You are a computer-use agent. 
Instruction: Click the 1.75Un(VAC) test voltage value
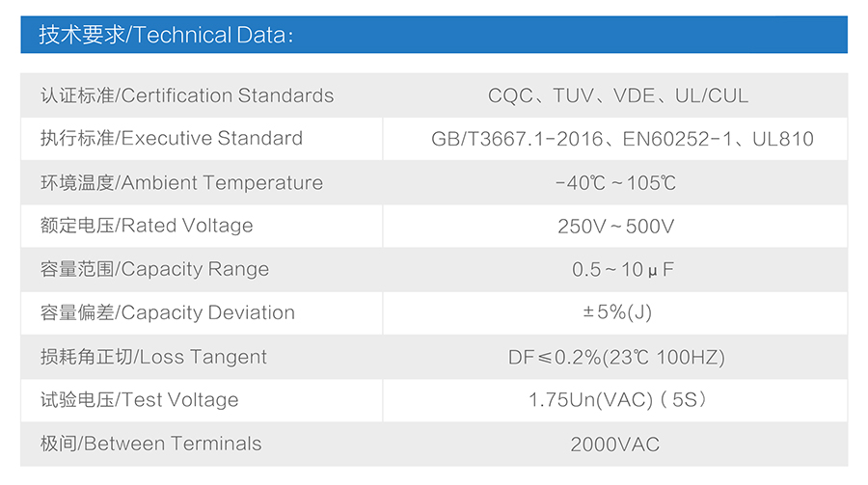[x=618, y=400]
